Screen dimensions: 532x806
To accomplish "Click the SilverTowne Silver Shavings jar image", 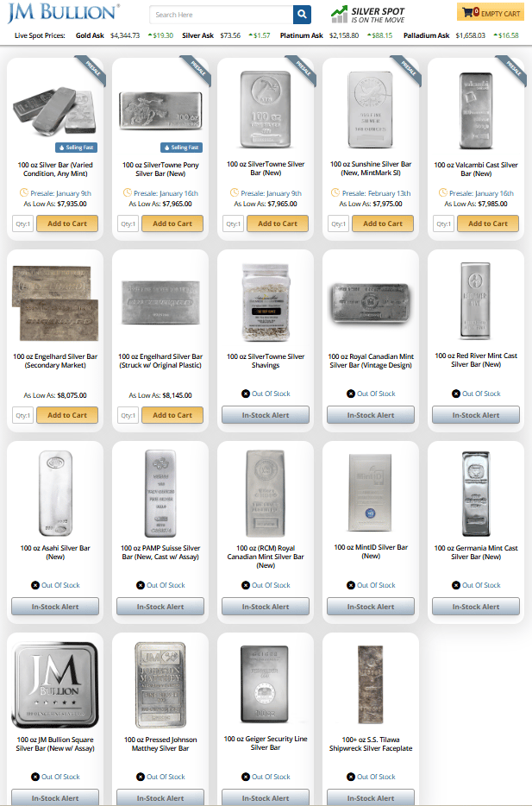I will [266, 302].
